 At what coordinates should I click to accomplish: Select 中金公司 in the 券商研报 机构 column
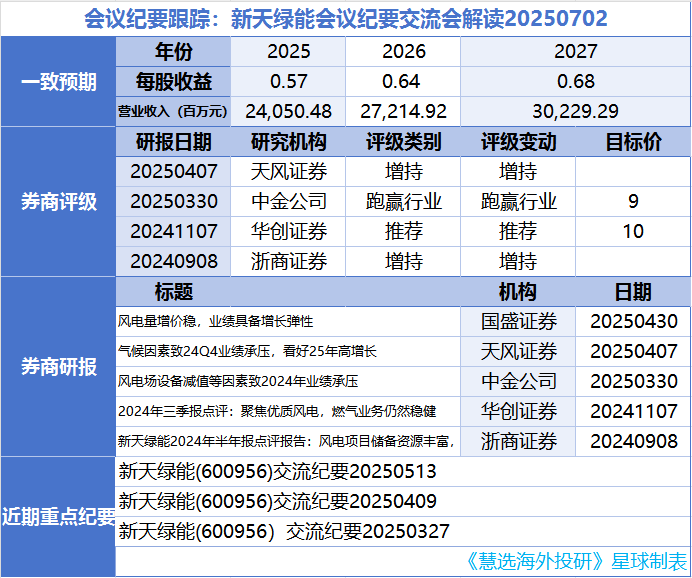(519, 381)
